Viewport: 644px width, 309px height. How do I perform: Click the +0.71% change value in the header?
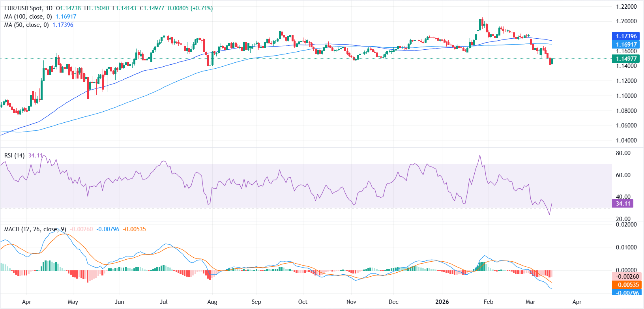(202, 8)
